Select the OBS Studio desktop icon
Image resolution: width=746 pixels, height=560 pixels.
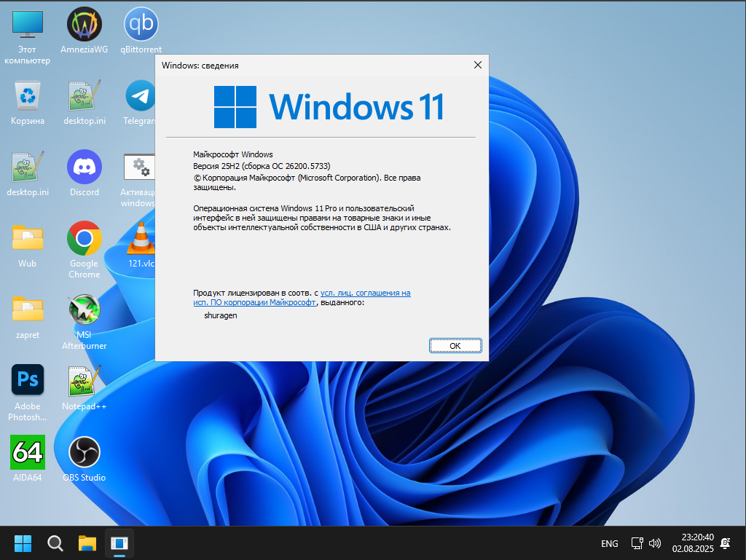click(x=85, y=460)
